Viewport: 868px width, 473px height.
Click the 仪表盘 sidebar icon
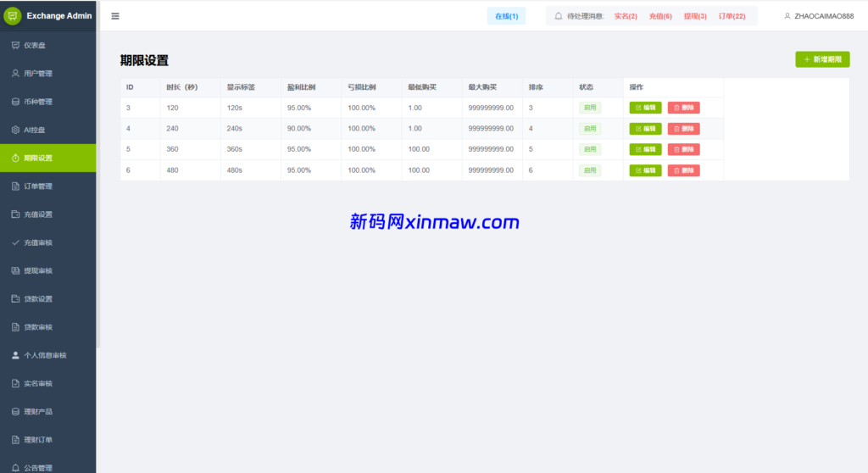(x=15, y=46)
